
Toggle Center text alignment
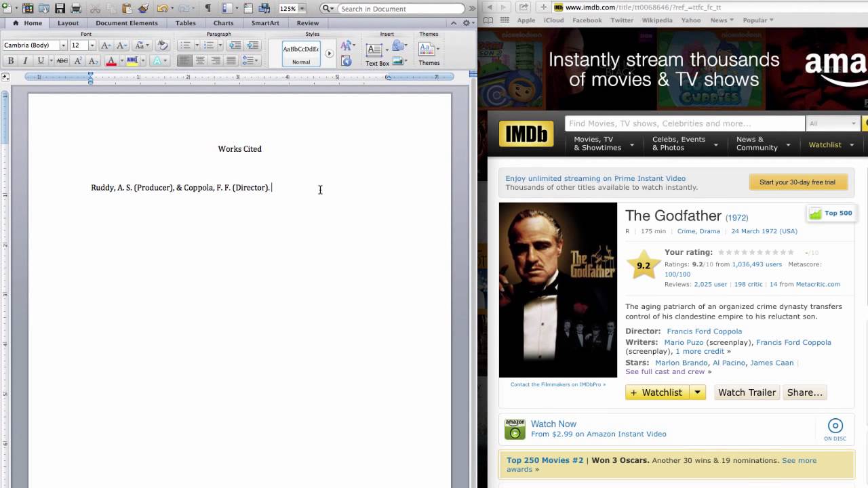pos(200,61)
